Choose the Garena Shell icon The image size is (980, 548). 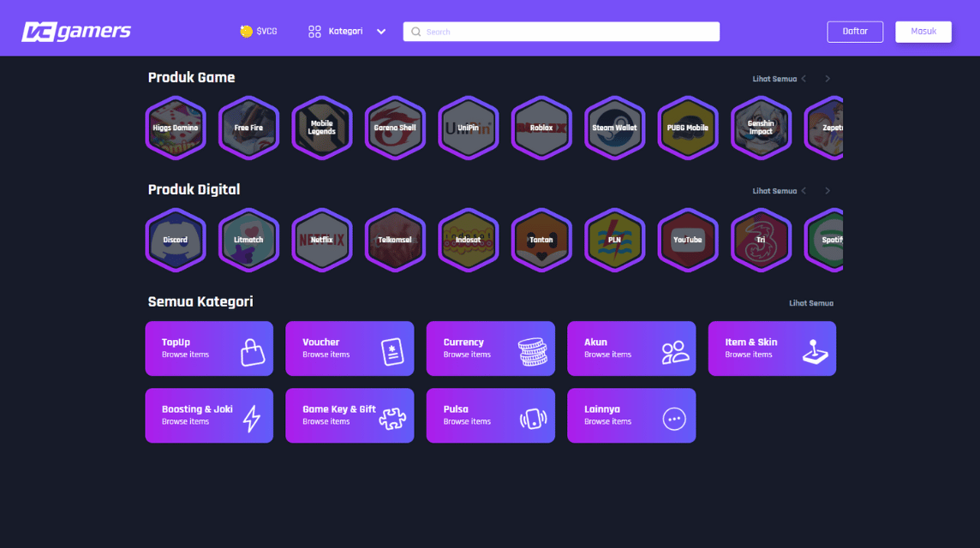click(x=395, y=128)
